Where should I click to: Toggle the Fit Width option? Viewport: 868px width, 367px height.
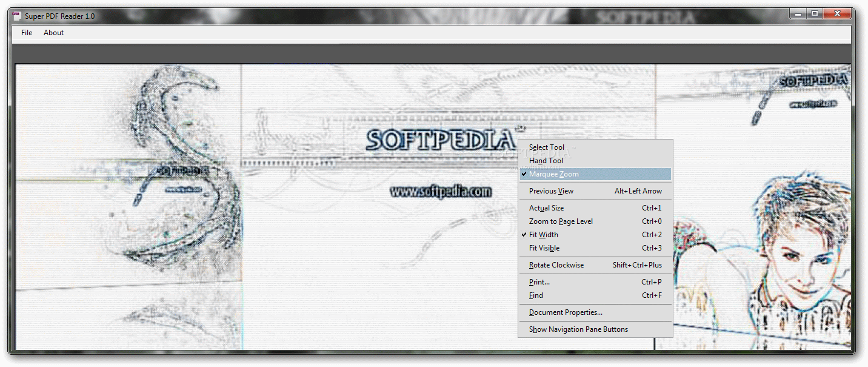click(595, 235)
